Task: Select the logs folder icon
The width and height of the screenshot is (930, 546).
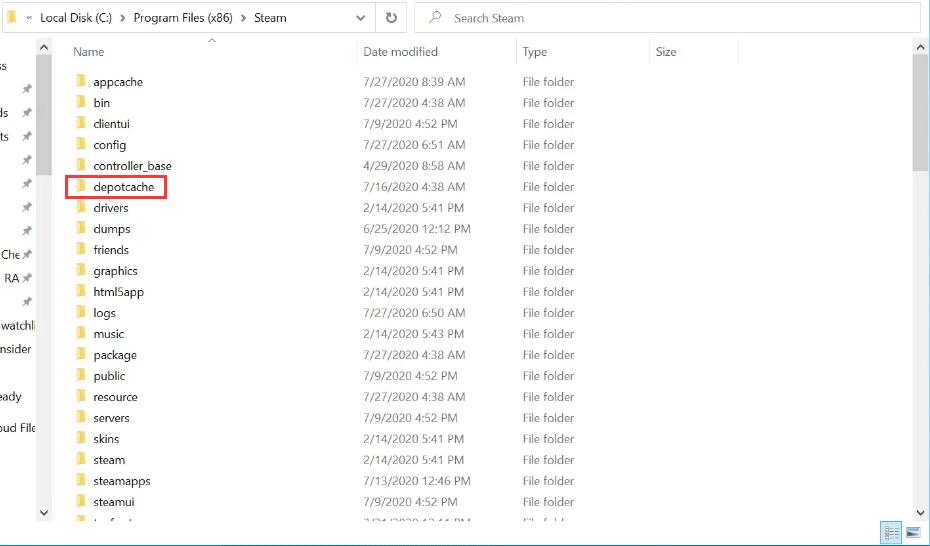Action: (81, 312)
